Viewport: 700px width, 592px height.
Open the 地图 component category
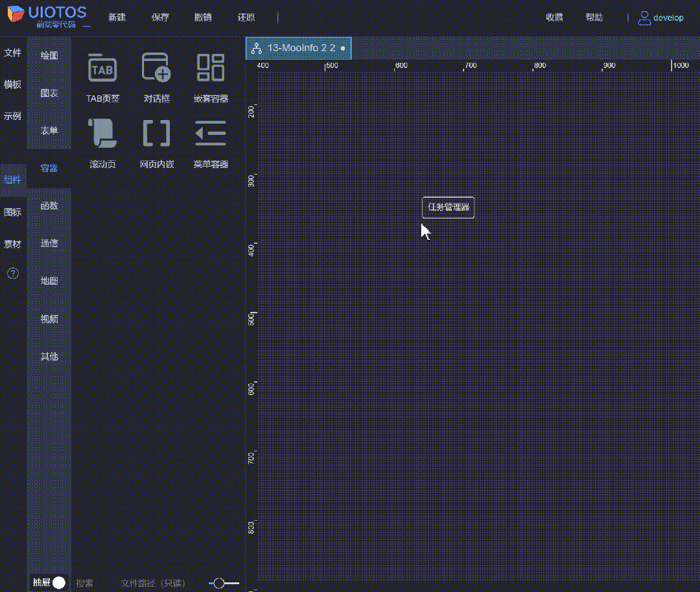(x=49, y=281)
